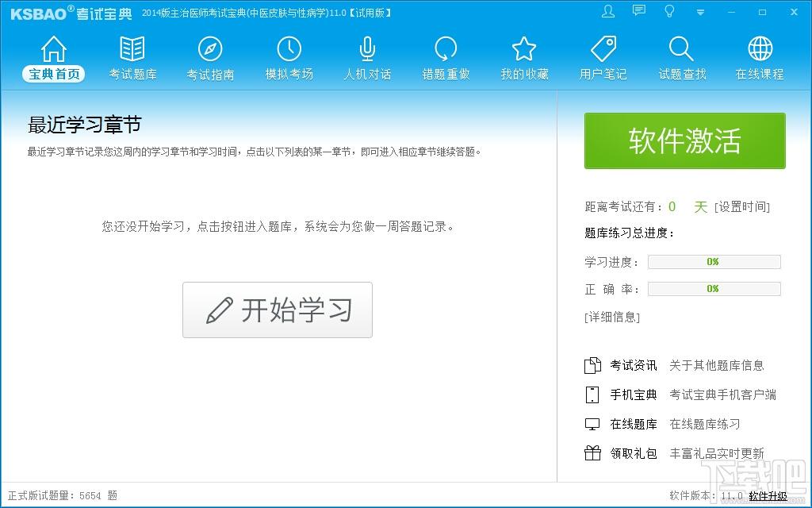
Task: Open the 详细信息 details link
Action: 611,317
